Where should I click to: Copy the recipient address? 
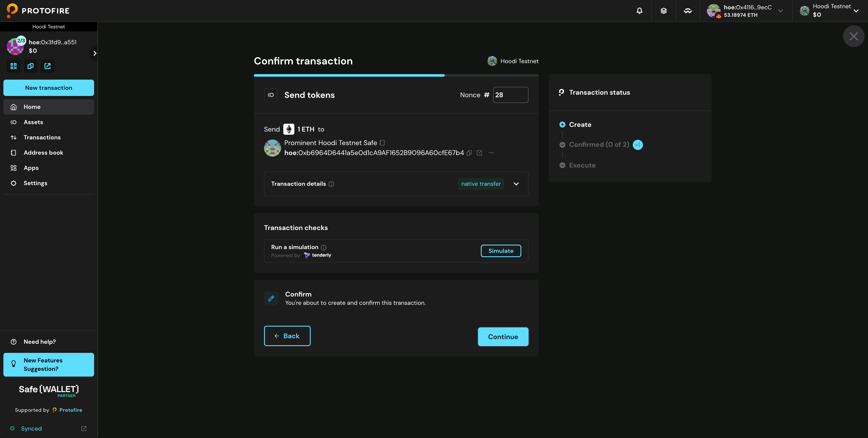point(469,153)
